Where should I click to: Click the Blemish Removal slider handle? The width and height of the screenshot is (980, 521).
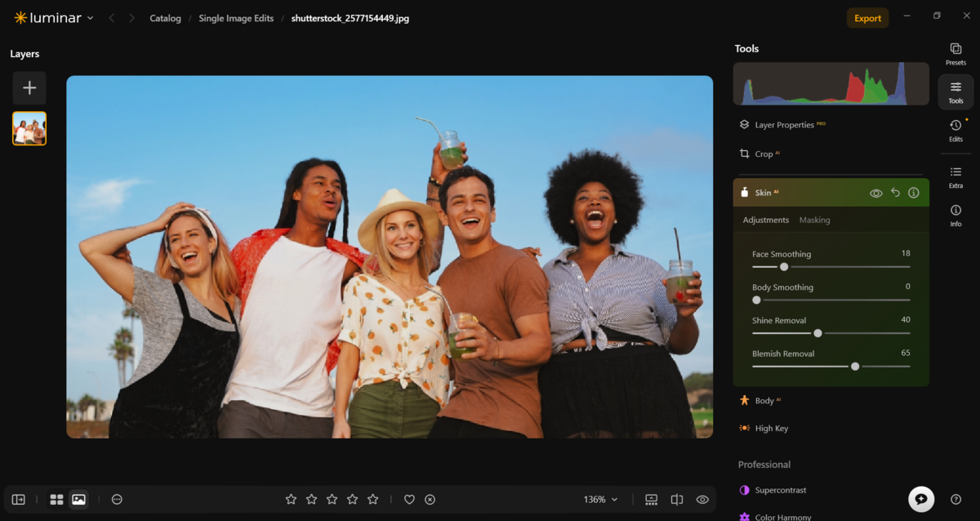coord(855,367)
